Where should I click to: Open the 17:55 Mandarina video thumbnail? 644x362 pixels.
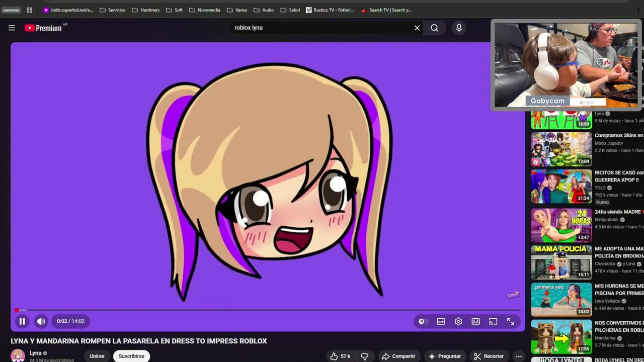pyautogui.click(x=561, y=336)
